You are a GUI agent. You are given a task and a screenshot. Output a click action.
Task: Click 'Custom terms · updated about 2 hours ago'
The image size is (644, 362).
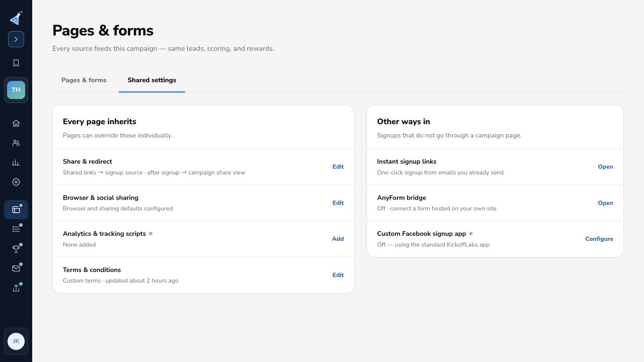121,281
